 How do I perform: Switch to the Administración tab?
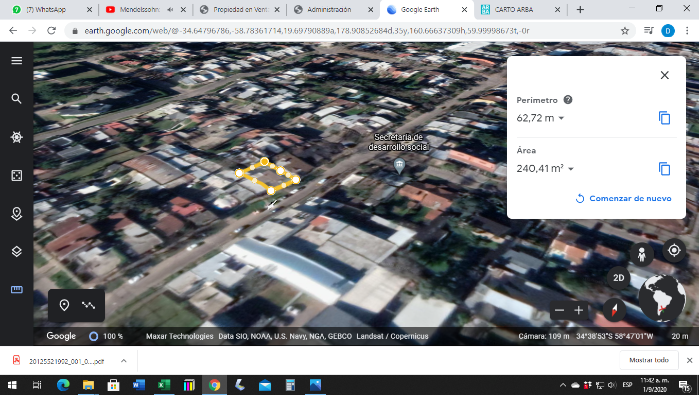[329, 9]
